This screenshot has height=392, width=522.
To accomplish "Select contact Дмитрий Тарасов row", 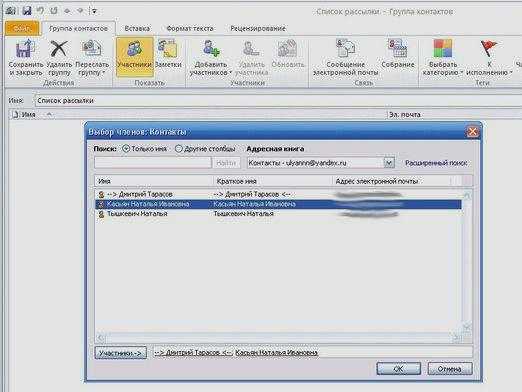I will click(x=278, y=194).
